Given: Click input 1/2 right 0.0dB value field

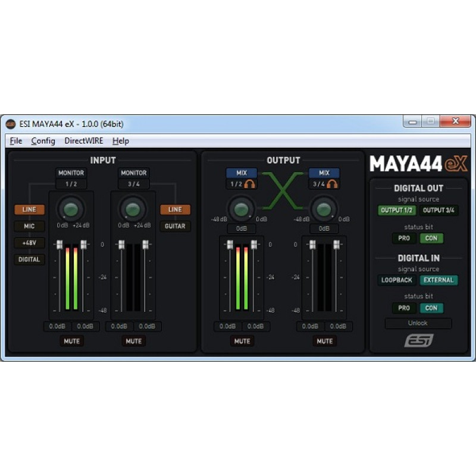Looking at the screenshot, I should pyautogui.click(x=85, y=326).
